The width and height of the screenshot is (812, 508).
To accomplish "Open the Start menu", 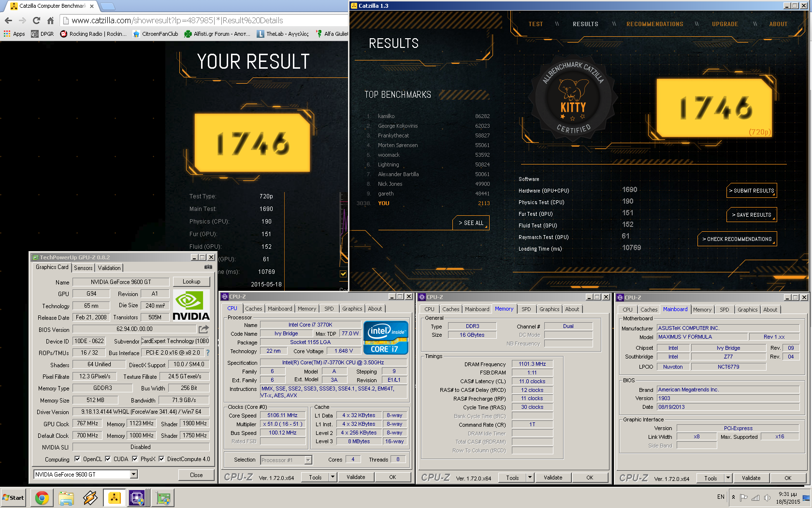I will point(14,497).
